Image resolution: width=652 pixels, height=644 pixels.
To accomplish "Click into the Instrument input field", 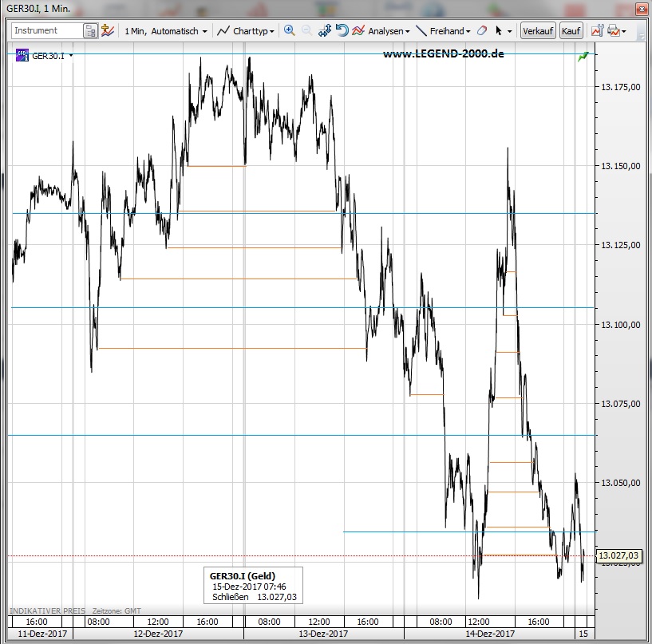I will [x=46, y=31].
